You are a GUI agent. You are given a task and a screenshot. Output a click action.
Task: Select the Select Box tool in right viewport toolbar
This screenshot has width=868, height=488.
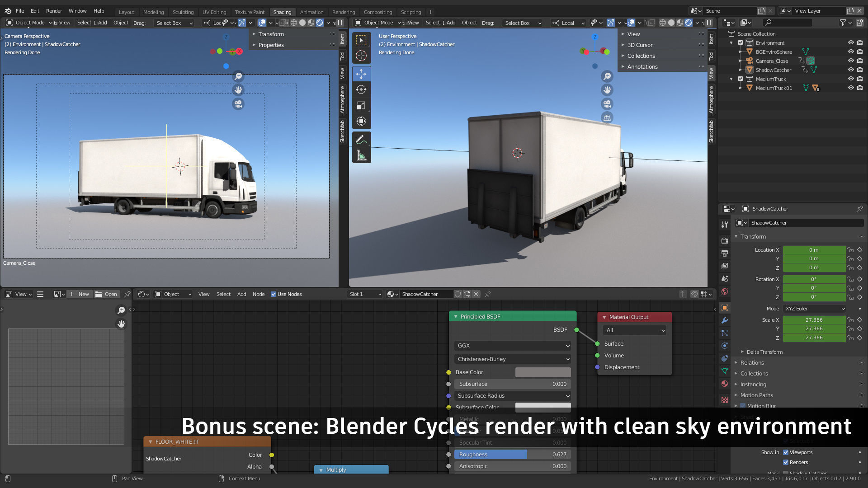(x=361, y=40)
